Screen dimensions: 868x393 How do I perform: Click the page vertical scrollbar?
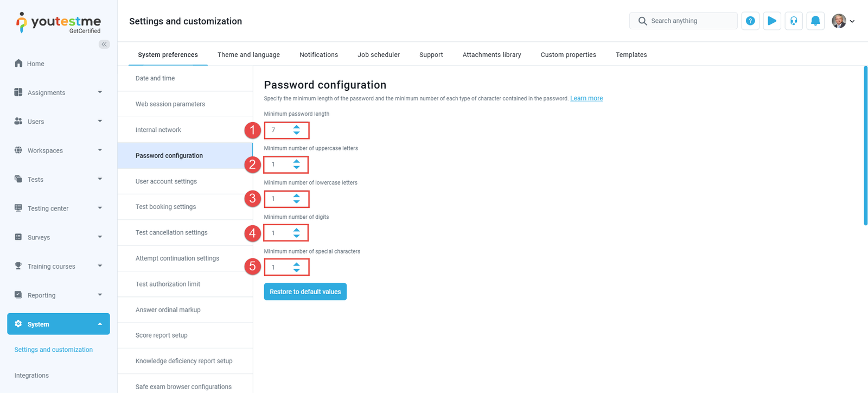[x=865, y=145]
